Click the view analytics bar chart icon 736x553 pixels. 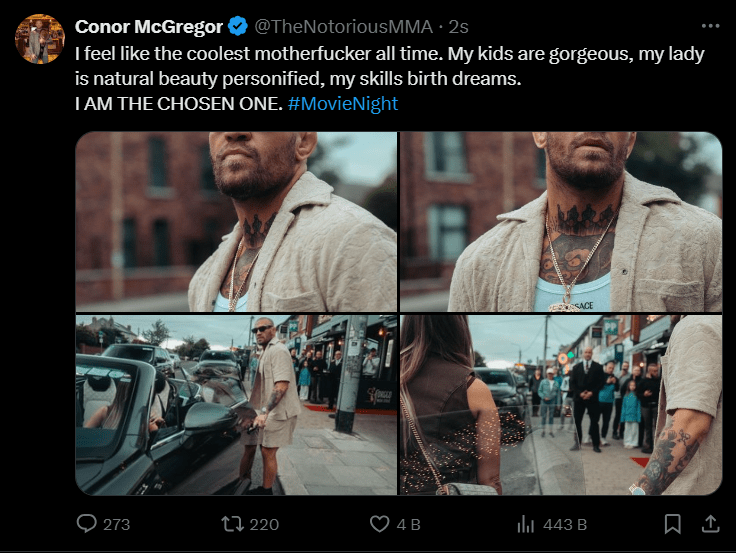525,523
